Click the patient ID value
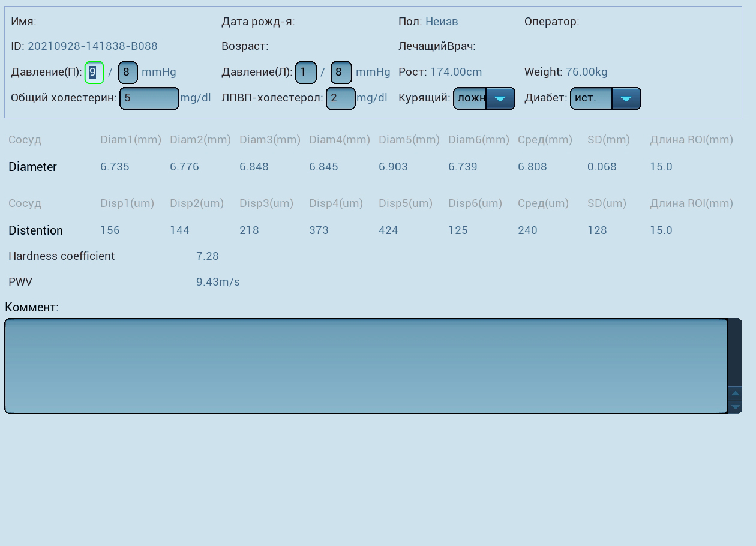The height and width of the screenshot is (546, 756). click(x=92, y=46)
